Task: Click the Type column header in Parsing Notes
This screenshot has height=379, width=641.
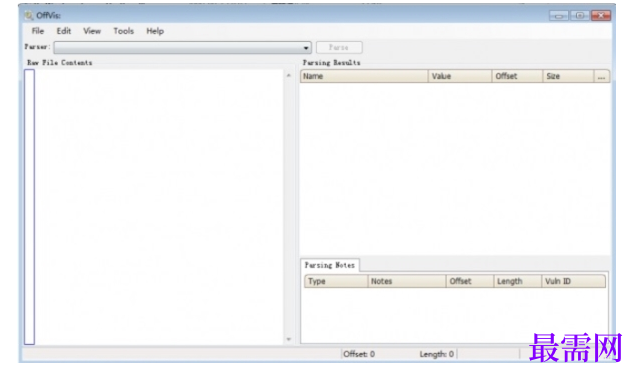Action: coord(336,281)
